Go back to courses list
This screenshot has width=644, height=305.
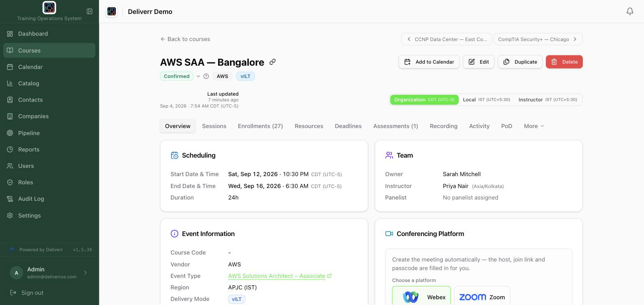[185, 39]
